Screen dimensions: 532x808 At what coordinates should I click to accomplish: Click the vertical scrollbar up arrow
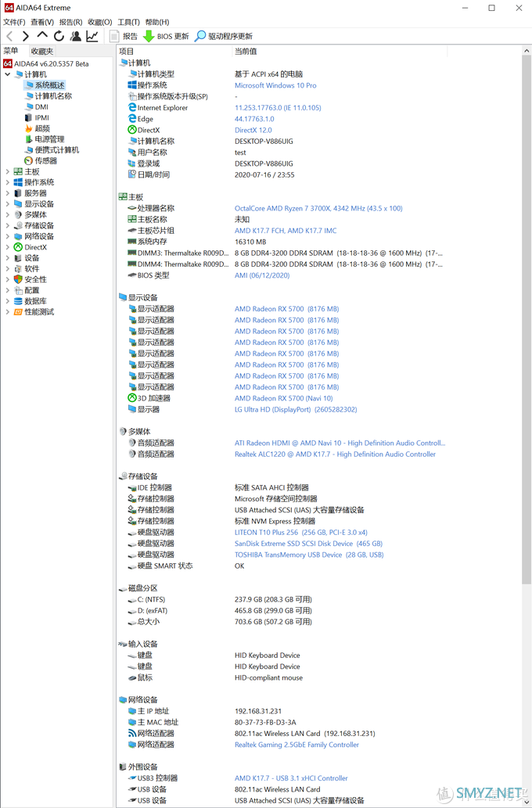click(527, 51)
